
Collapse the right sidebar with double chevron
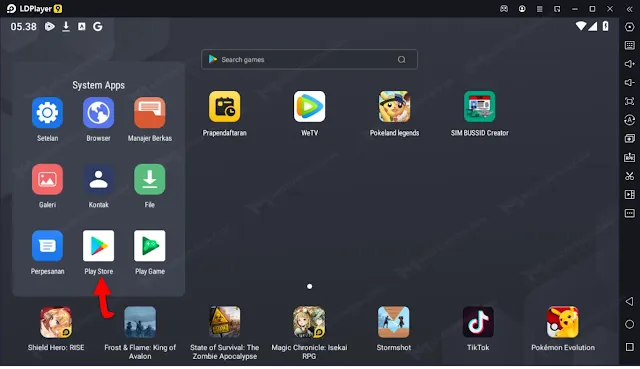[x=629, y=9]
